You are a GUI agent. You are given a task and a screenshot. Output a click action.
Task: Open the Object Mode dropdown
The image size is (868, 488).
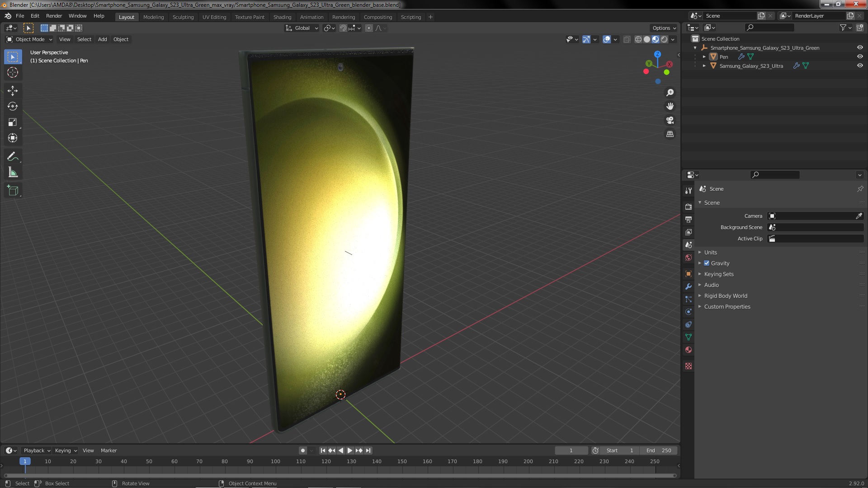29,39
